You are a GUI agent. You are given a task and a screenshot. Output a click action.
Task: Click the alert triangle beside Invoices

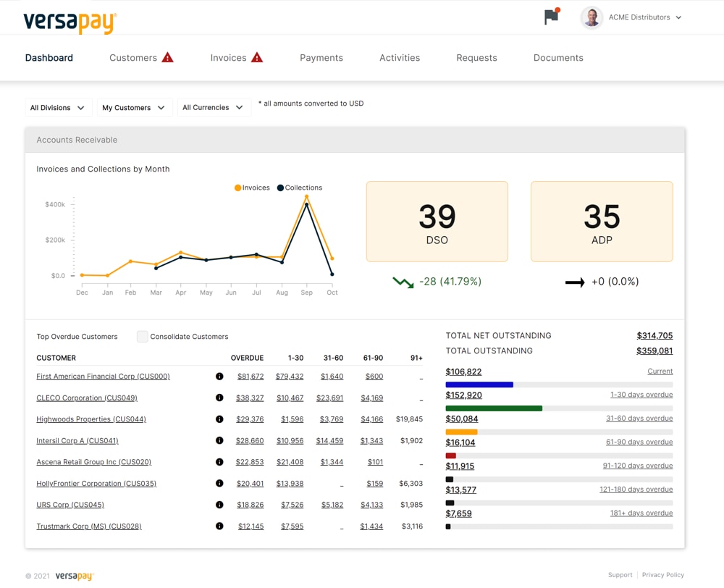[x=257, y=58]
